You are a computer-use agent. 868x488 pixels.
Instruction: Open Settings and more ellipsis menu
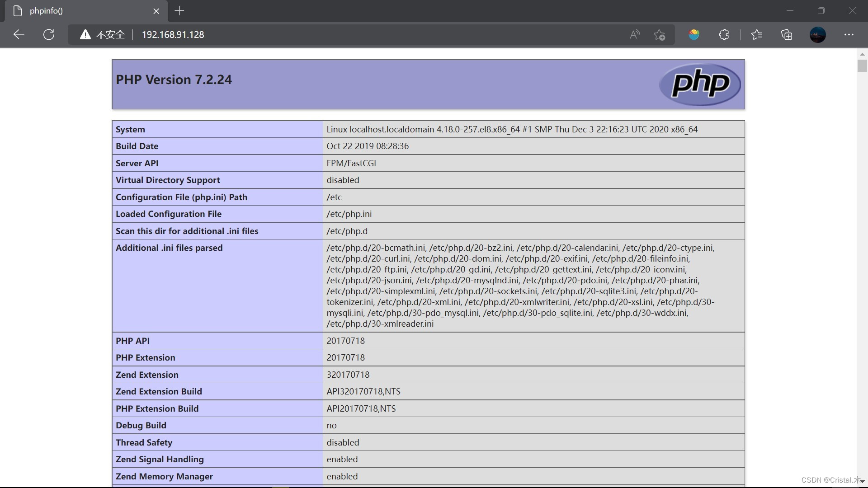(849, 35)
